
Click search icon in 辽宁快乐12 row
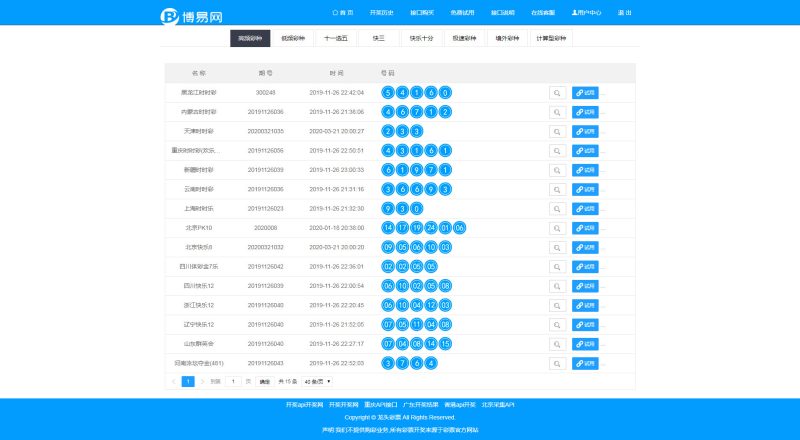(x=557, y=325)
